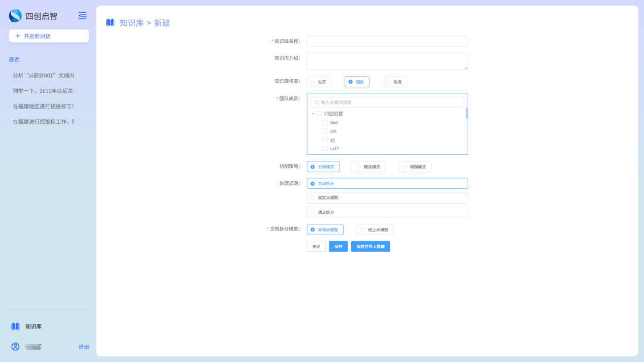The height and width of the screenshot is (362, 644).
Task: Tick the lxh team member checkbox
Action: coord(325,131)
